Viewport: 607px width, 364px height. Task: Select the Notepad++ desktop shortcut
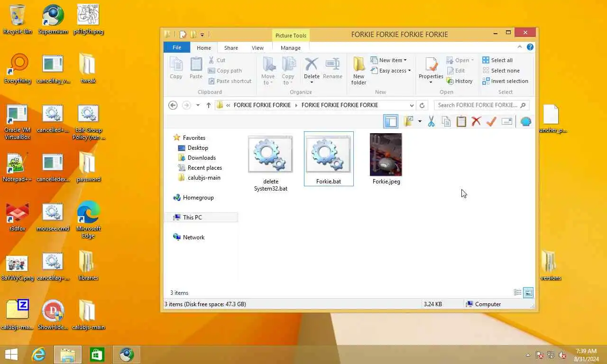(17, 168)
